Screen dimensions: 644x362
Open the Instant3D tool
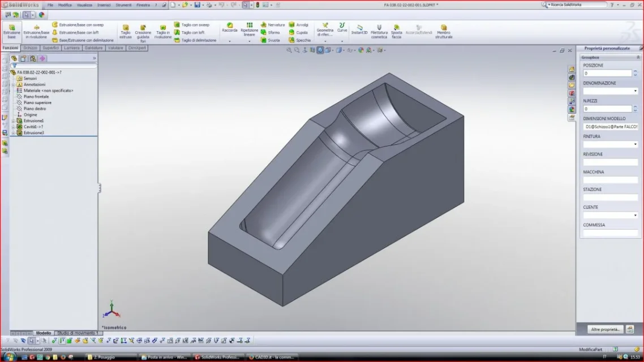[359, 29]
